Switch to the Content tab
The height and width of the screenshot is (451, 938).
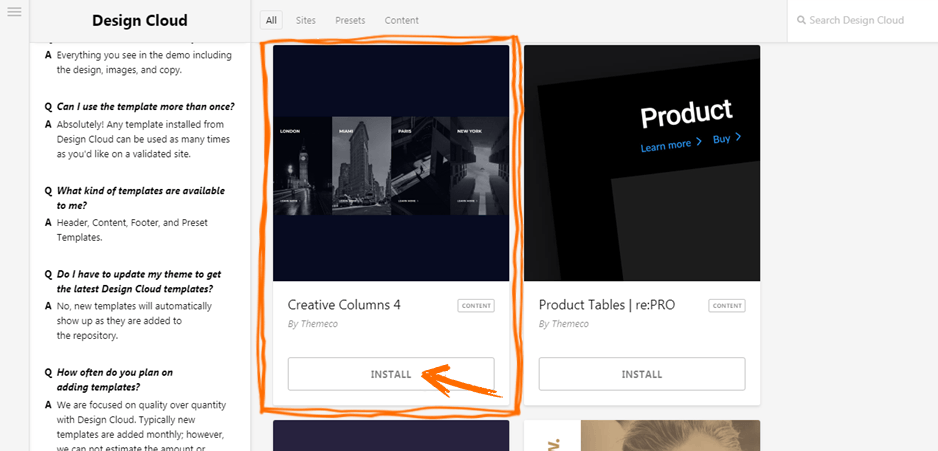(x=401, y=20)
